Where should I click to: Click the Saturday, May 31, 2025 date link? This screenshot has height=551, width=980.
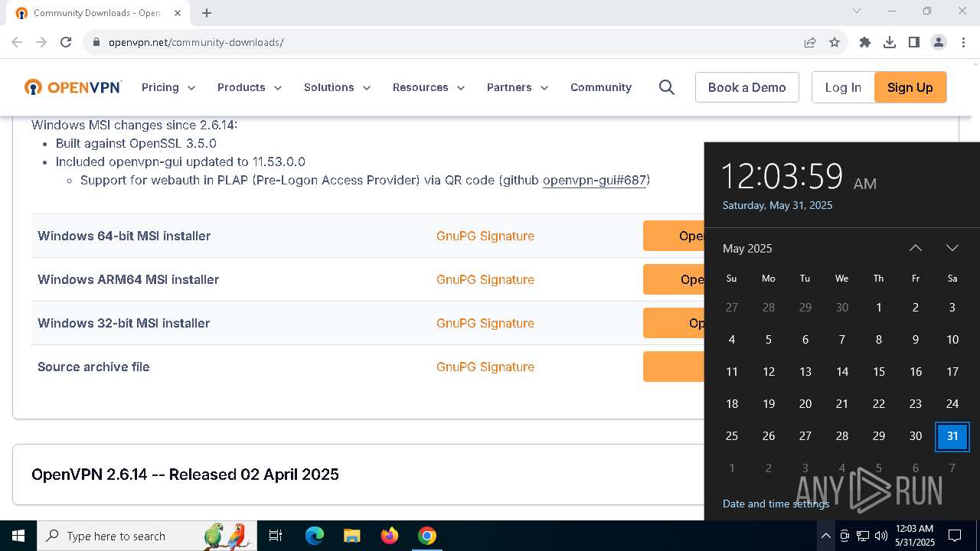point(777,205)
